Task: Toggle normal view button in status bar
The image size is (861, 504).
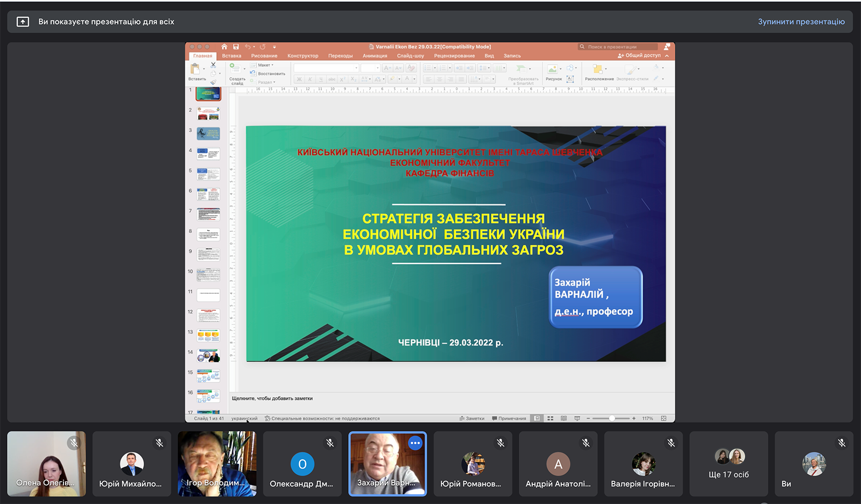Action: pos(537,418)
